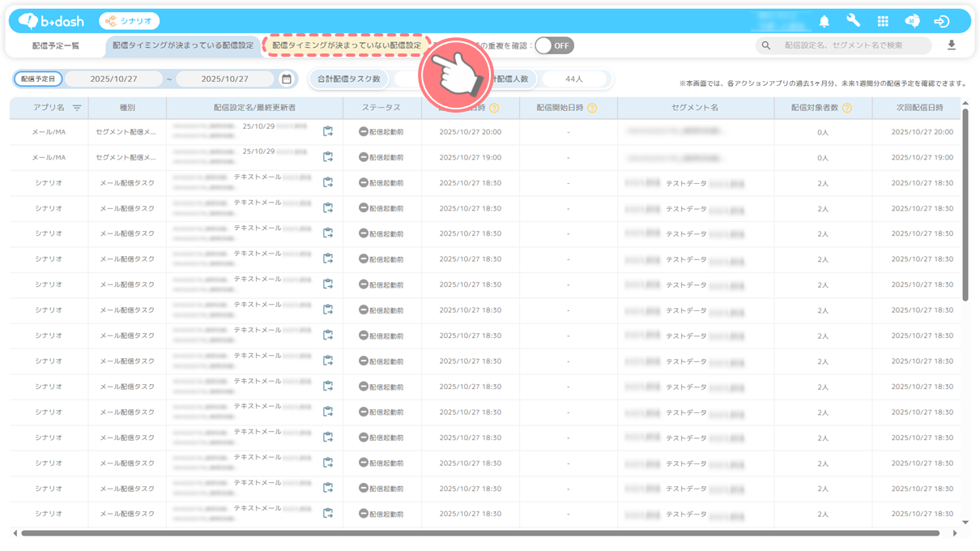Switch to 配信タイミングが決まっていない配信設定 tab
The height and width of the screenshot is (551, 980).
click(x=346, y=45)
